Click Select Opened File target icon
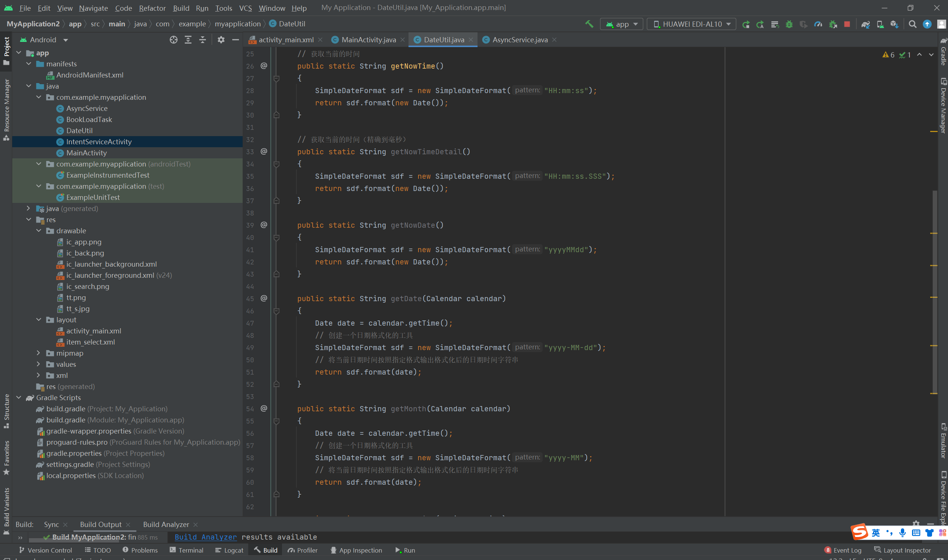Screen dimensions: 948x560 click(x=173, y=40)
